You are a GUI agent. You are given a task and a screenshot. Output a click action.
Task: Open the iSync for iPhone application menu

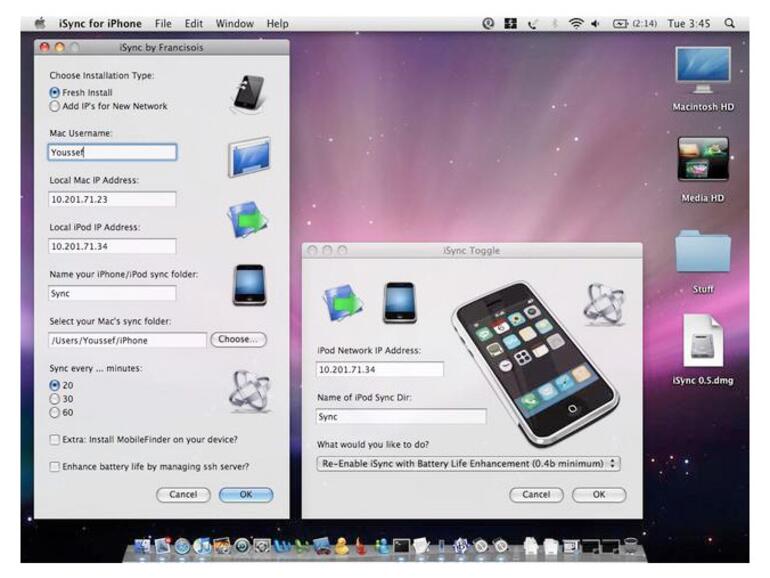(x=100, y=24)
